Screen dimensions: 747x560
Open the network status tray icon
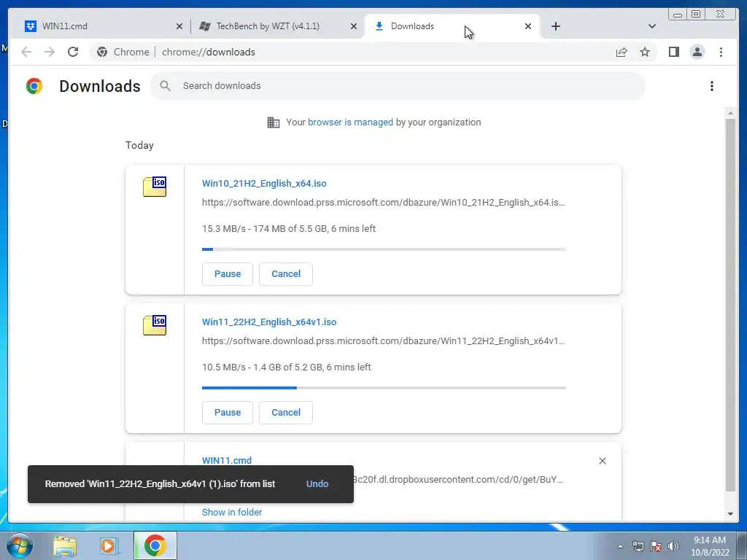[638, 546]
